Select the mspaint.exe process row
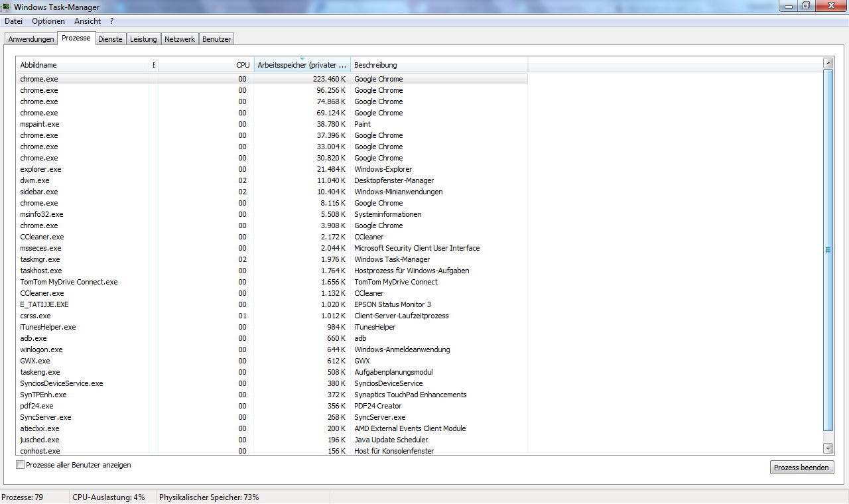This screenshot has width=849, height=504. (272, 124)
